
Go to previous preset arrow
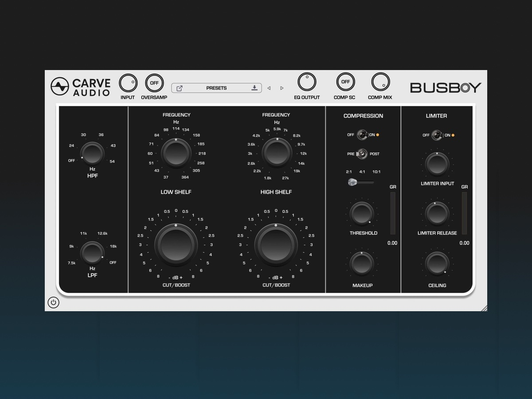269,88
